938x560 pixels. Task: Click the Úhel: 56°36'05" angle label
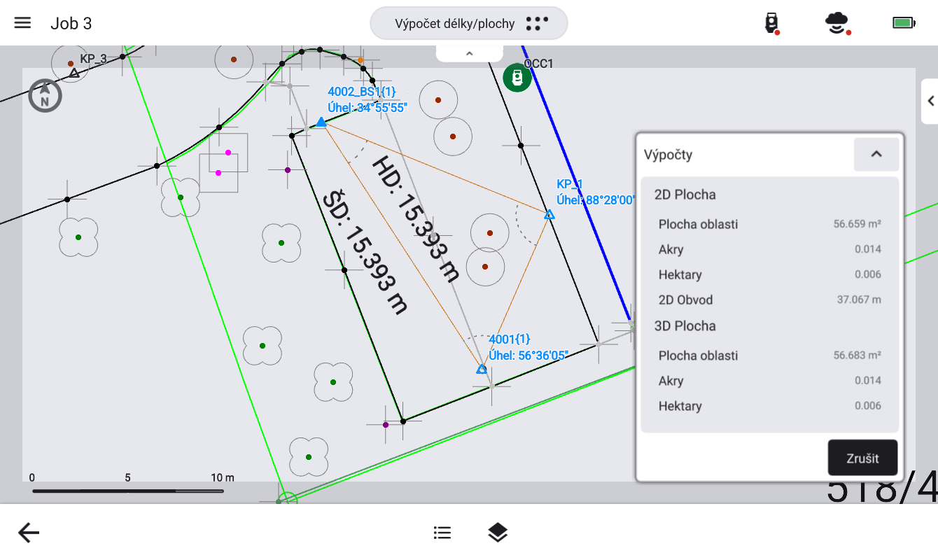coord(528,355)
